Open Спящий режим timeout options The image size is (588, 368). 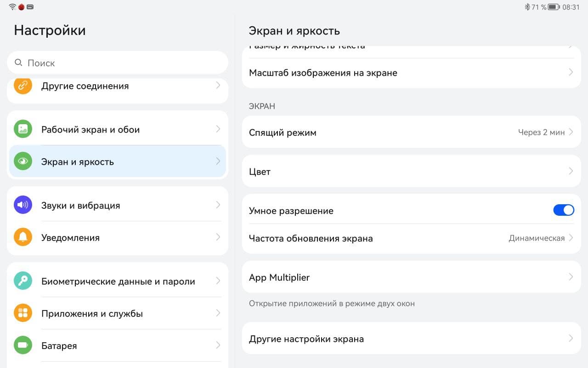coord(411,132)
